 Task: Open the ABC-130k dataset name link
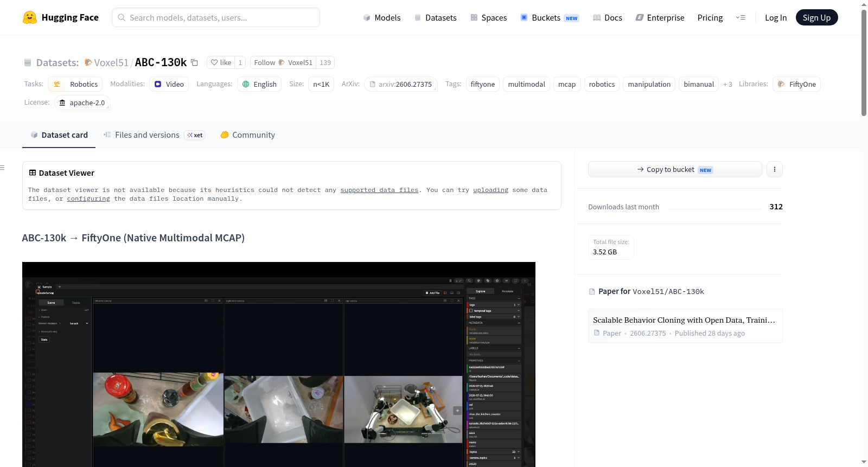[x=161, y=62]
